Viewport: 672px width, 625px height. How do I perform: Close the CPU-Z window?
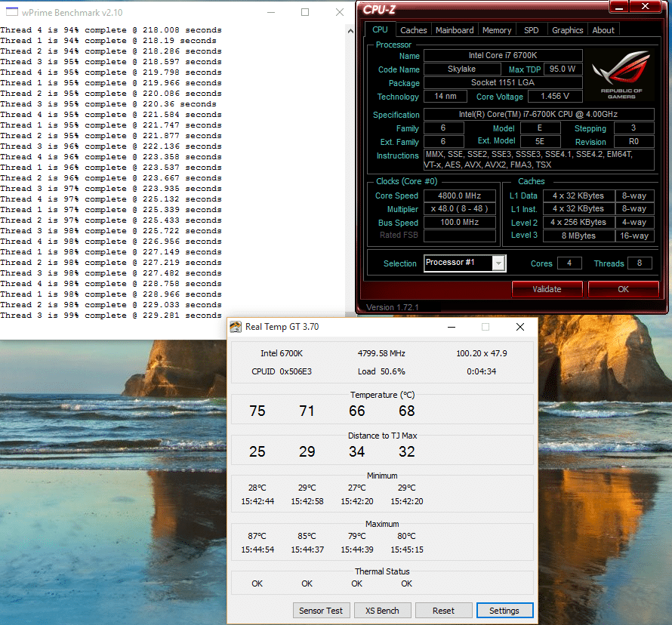tap(645, 7)
